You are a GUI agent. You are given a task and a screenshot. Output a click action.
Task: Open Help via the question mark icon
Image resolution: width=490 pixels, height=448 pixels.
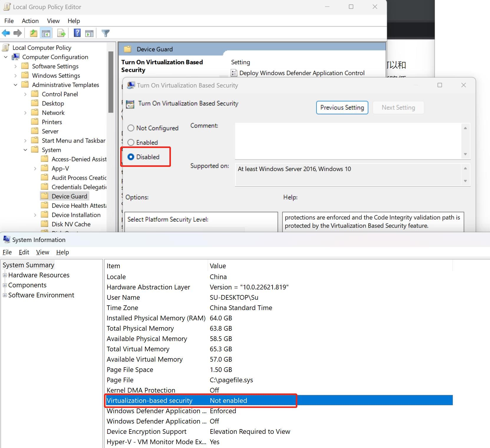tap(77, 33)
